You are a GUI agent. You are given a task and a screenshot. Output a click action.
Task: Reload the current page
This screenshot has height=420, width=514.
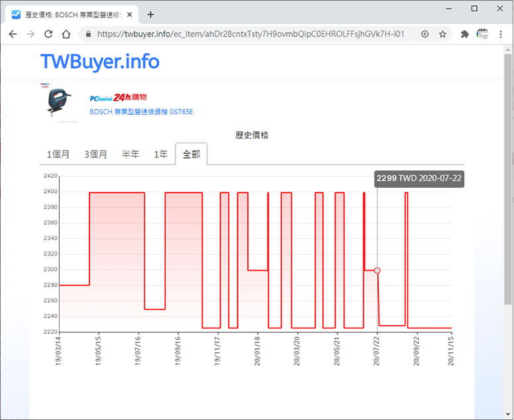[48, 34]
